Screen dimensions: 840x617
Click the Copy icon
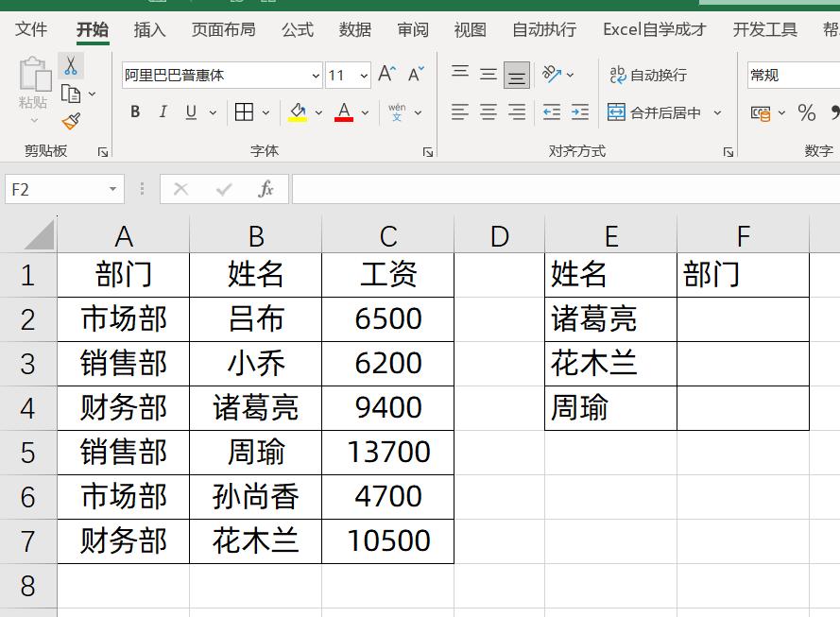(x=71, y=93)
